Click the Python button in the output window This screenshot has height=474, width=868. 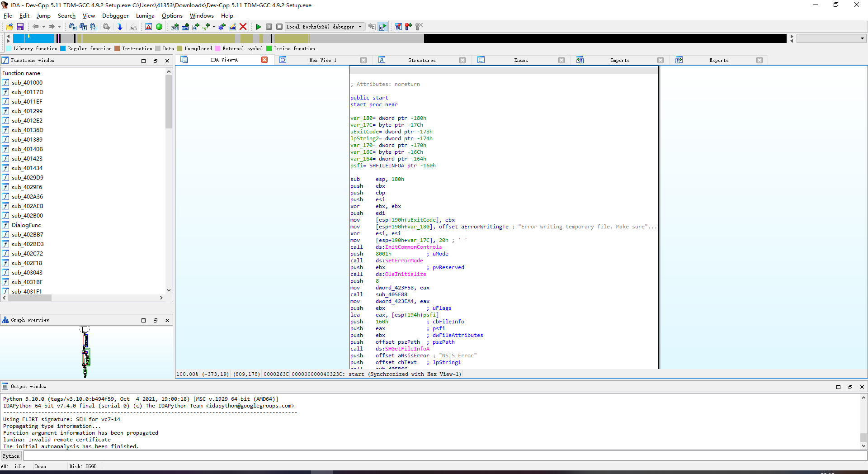(10, 456)
